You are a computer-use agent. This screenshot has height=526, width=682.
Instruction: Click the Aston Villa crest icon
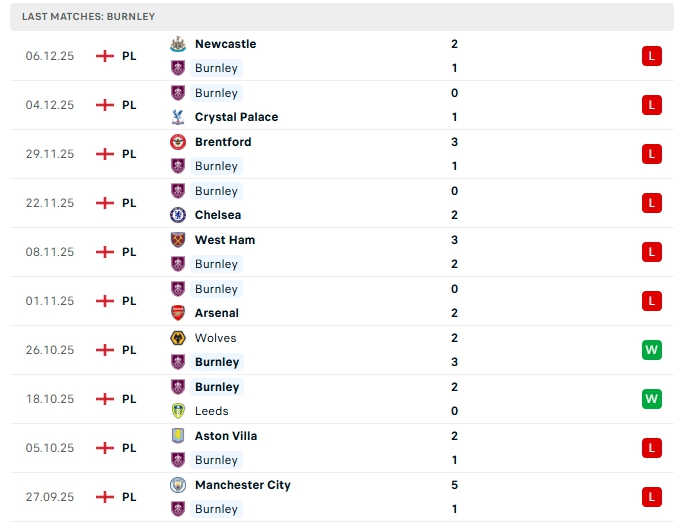click(178, 436)
